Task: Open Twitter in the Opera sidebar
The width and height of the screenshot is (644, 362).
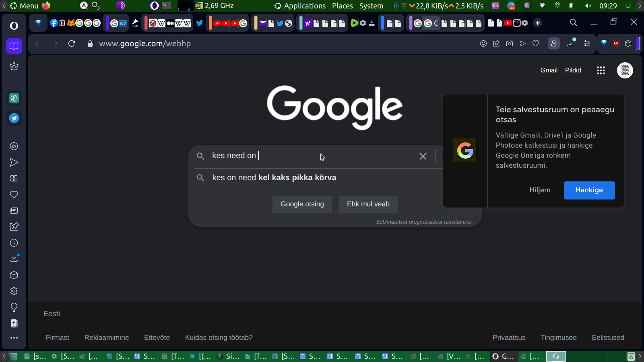Action: pos(14,118)
